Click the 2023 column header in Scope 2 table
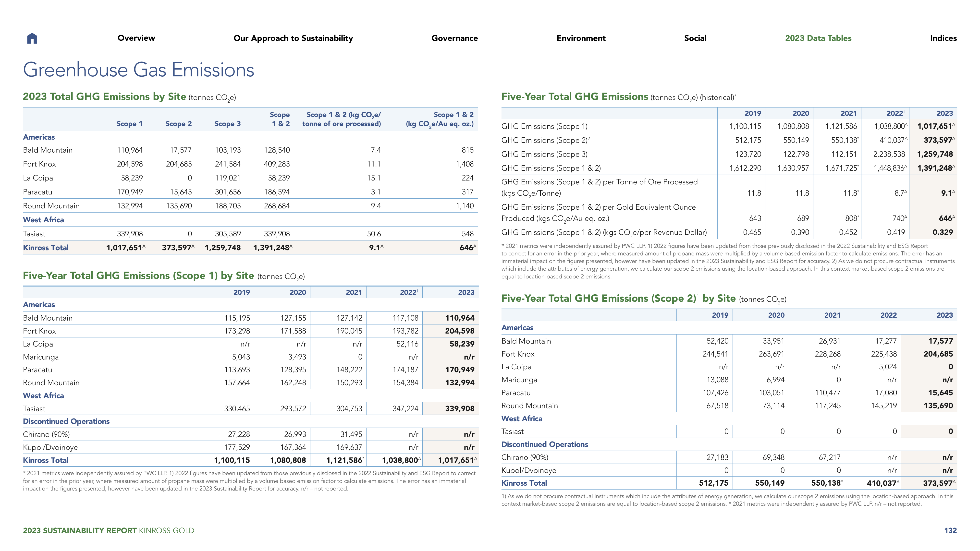Screen dimensions: 980x551 coord(945,315)
